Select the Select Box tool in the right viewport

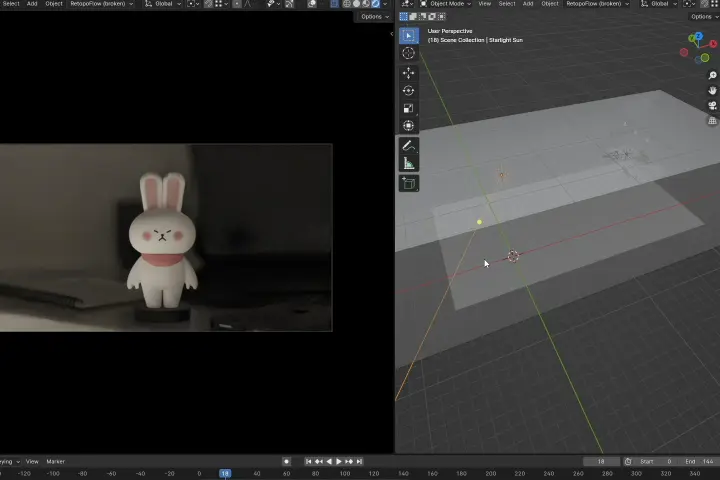click(409, 35)
